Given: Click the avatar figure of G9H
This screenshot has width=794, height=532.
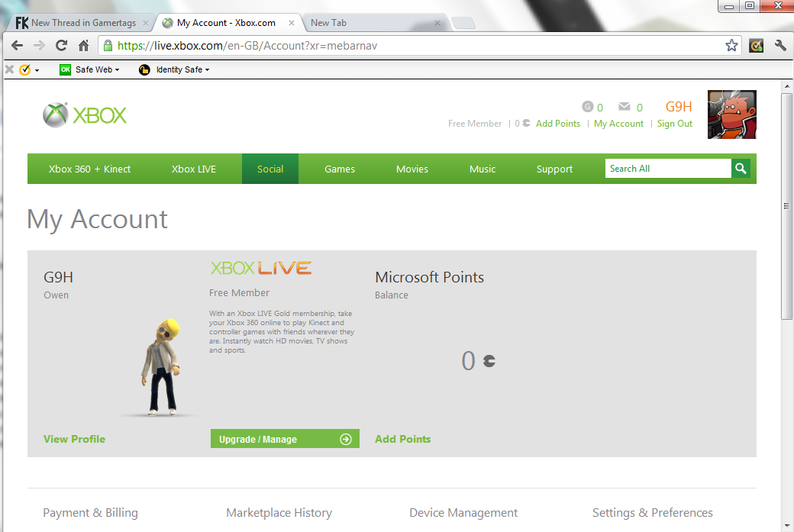Looking at the screenshot, I should click(161, 367).
